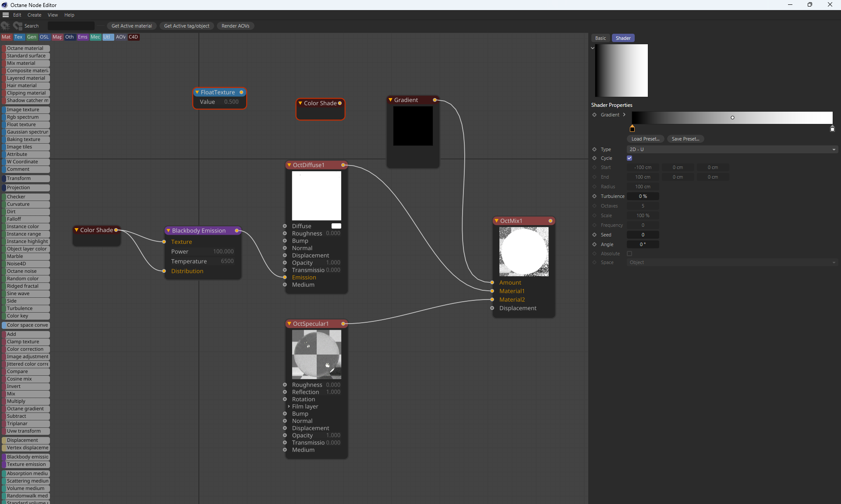841x504 pixels.
Task: Open the Type dropdown 2D - U
Action: [732, 149]
